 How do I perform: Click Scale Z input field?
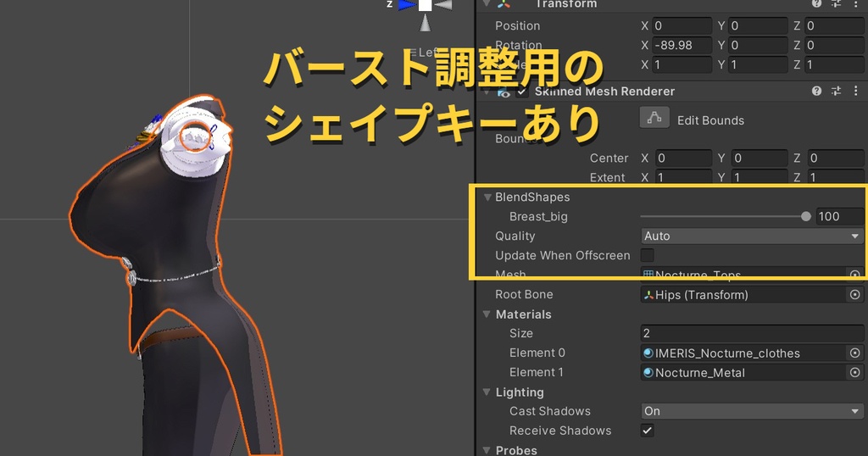click(x=835, y=64)
